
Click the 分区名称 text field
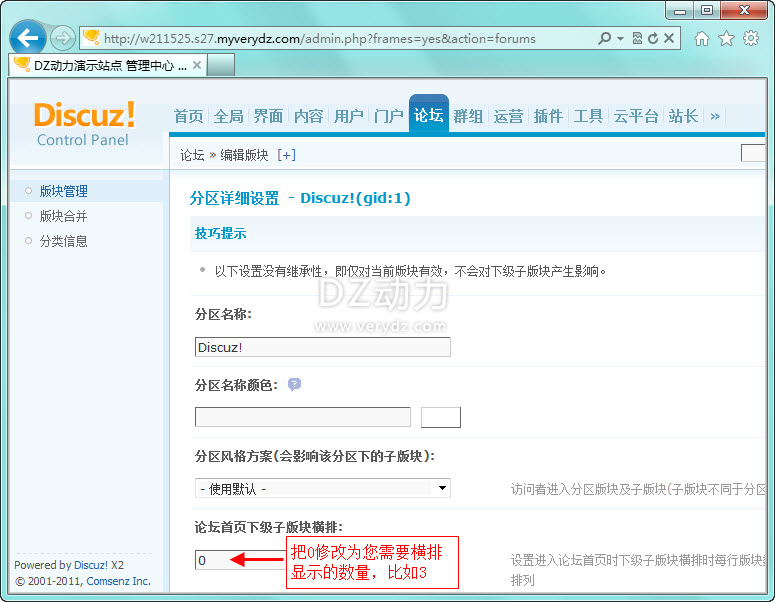tap(322, 347)
